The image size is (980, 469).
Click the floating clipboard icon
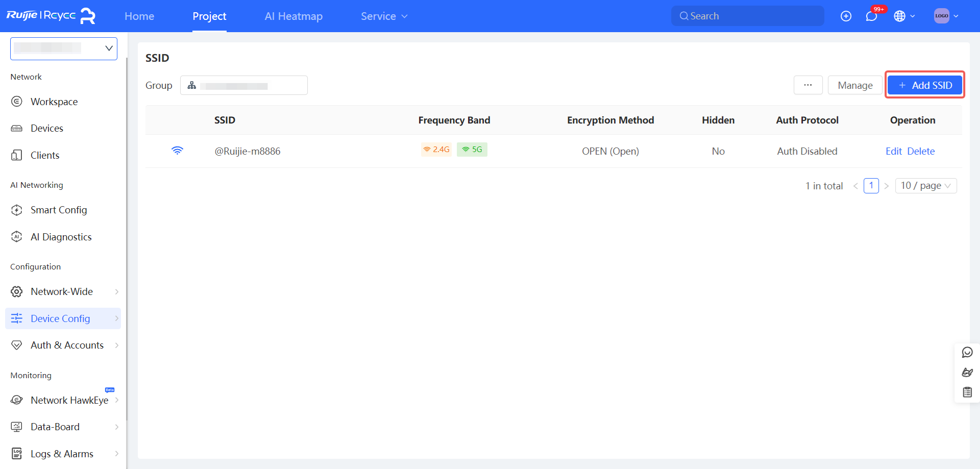[x=967, y=392]
